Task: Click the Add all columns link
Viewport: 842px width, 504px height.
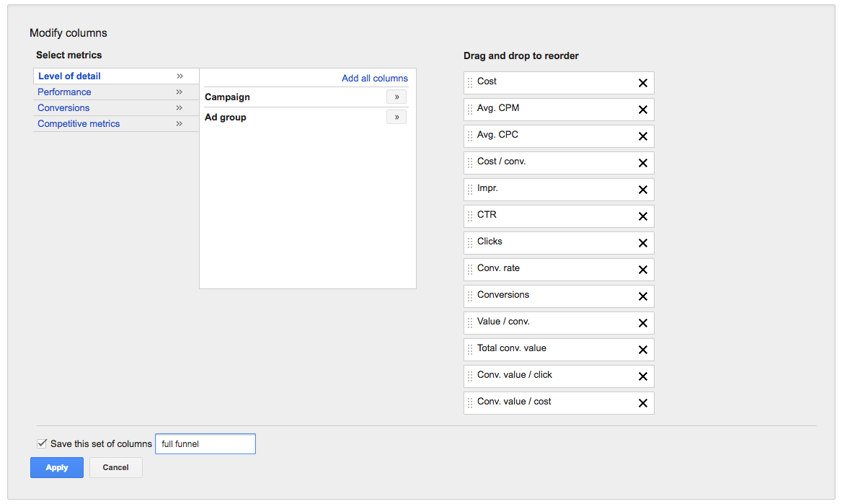Action: click(376, 78)
